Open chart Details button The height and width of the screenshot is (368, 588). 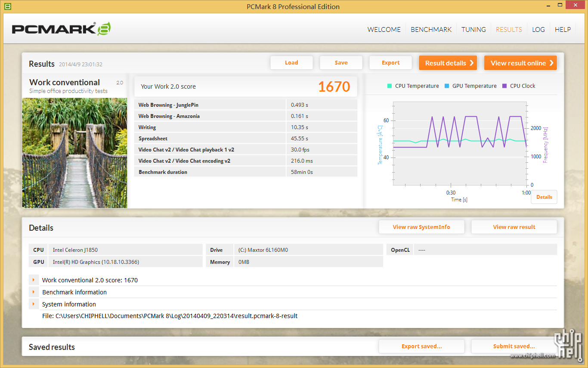[544, 197]
